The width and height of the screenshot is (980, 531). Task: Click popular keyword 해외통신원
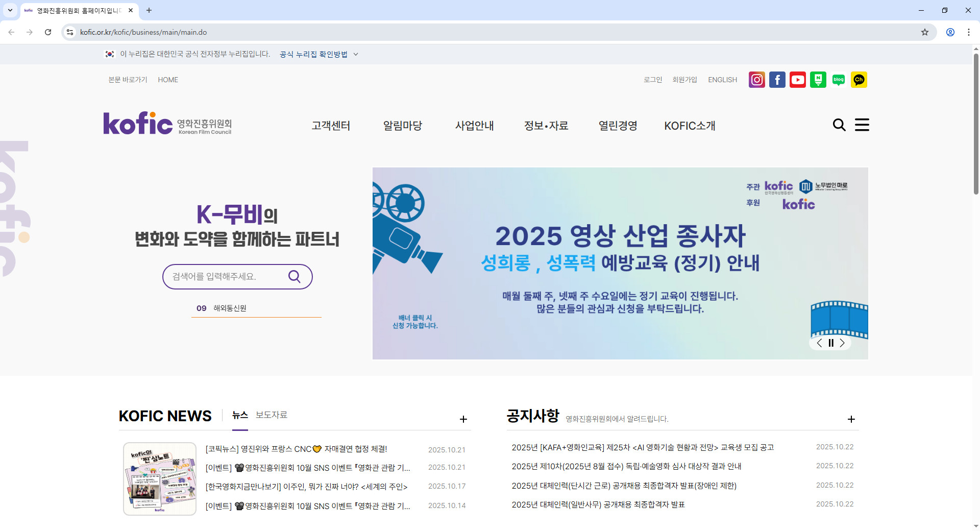click(230, 308)
